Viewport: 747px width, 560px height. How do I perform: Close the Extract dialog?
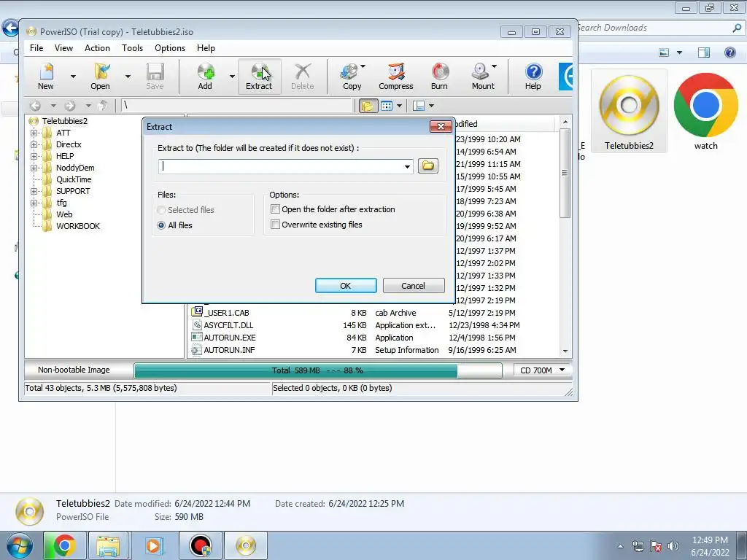(441, 126)
